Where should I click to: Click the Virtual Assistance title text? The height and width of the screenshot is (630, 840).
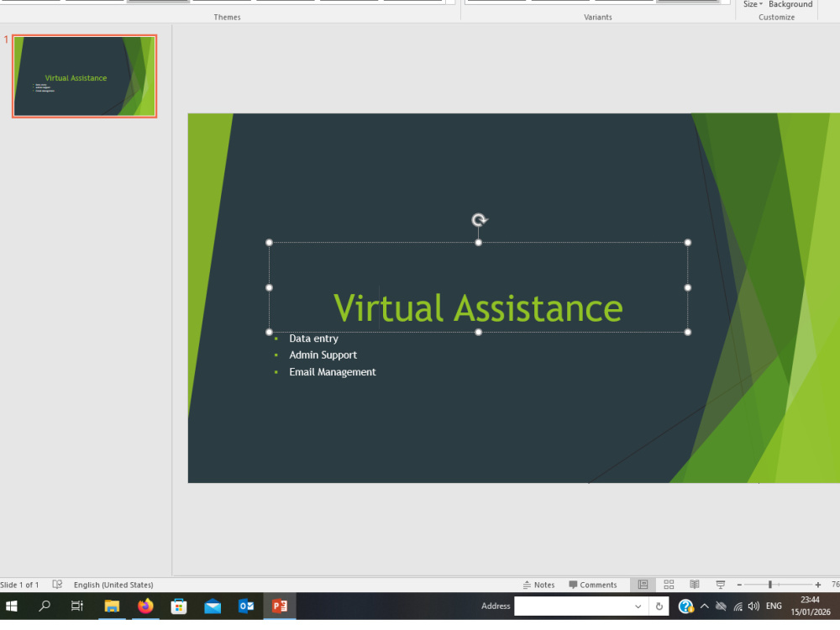478,308
